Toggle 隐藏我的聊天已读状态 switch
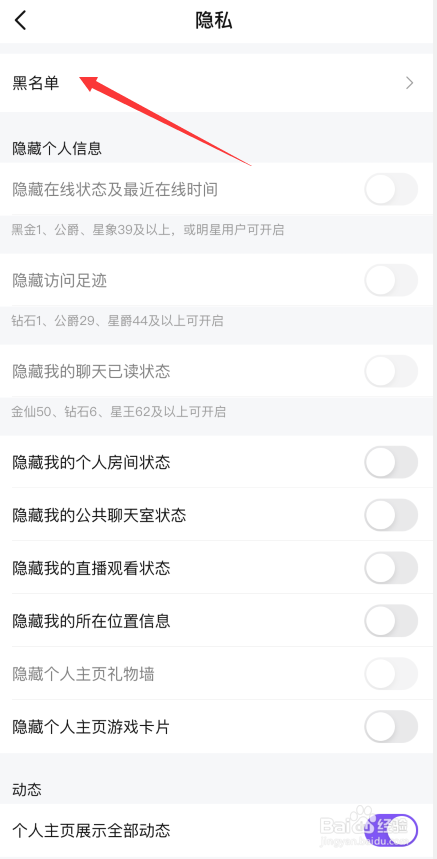437x859 pixels. [x=391, y=371]
